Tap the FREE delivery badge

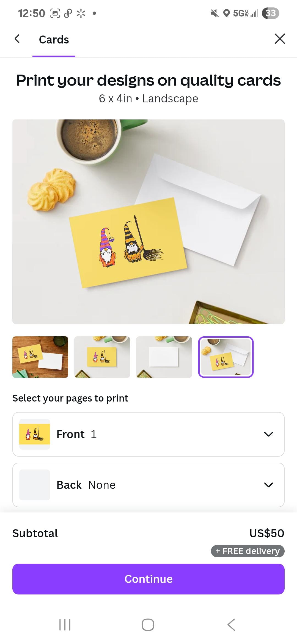click(x=248, y=551)
